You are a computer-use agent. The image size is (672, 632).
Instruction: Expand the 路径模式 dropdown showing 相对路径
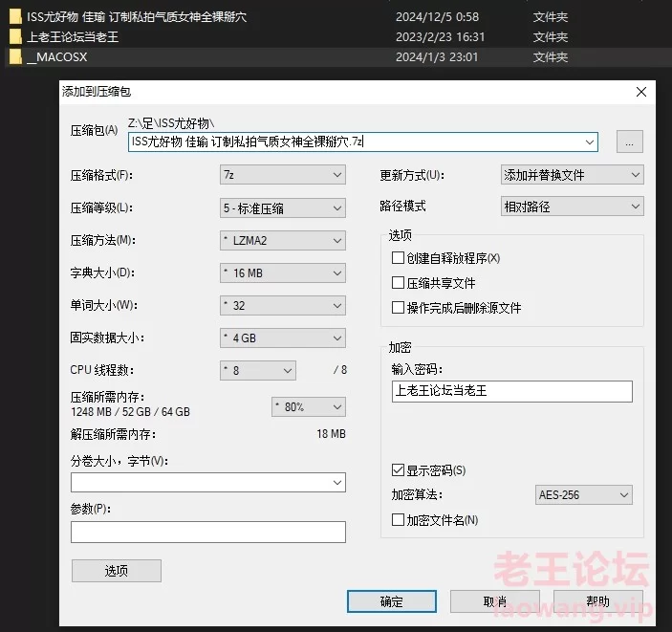pos(573,207)
